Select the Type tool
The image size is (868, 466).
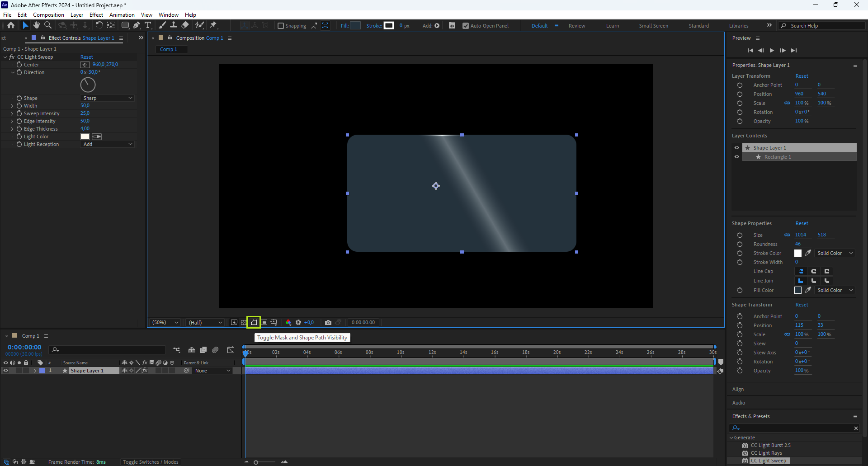point(148,25)
